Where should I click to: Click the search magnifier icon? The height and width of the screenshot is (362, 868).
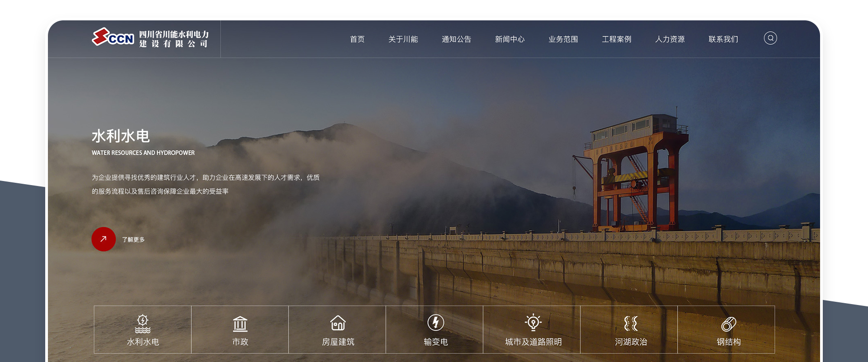coord(770,38)
